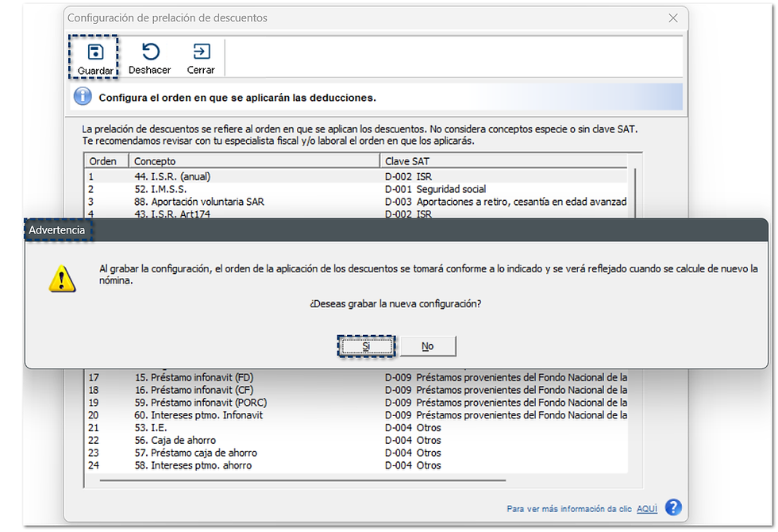The width and height of the screenshot is (778, 532).
Task: Close the Configuración de prelación window
Action: 673,17
